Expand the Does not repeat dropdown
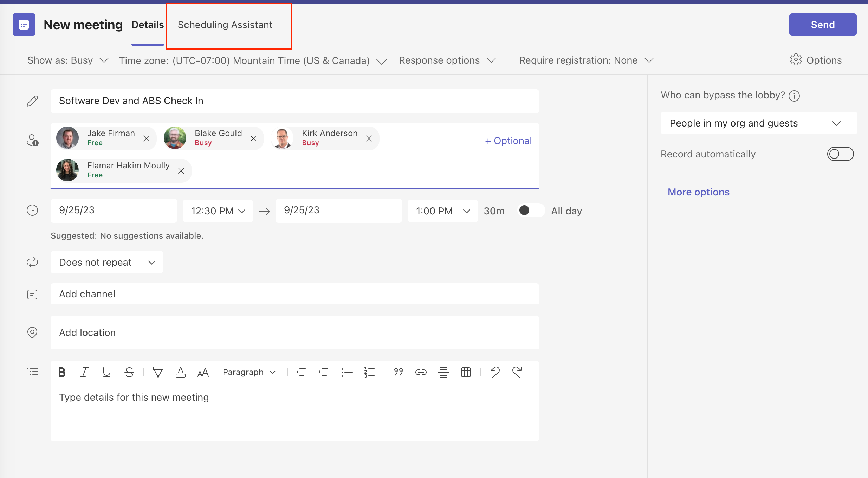This screenshot has width=868, height=478. coord(106,262)
